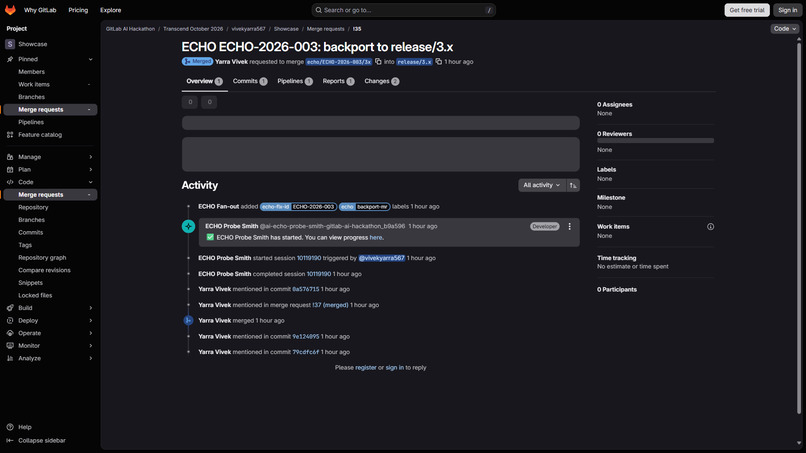The height and width of the screenshot is (453, 806).
Task: Open the Showcase project avatar
Action: pyautogui.click(x=10, y=44)
